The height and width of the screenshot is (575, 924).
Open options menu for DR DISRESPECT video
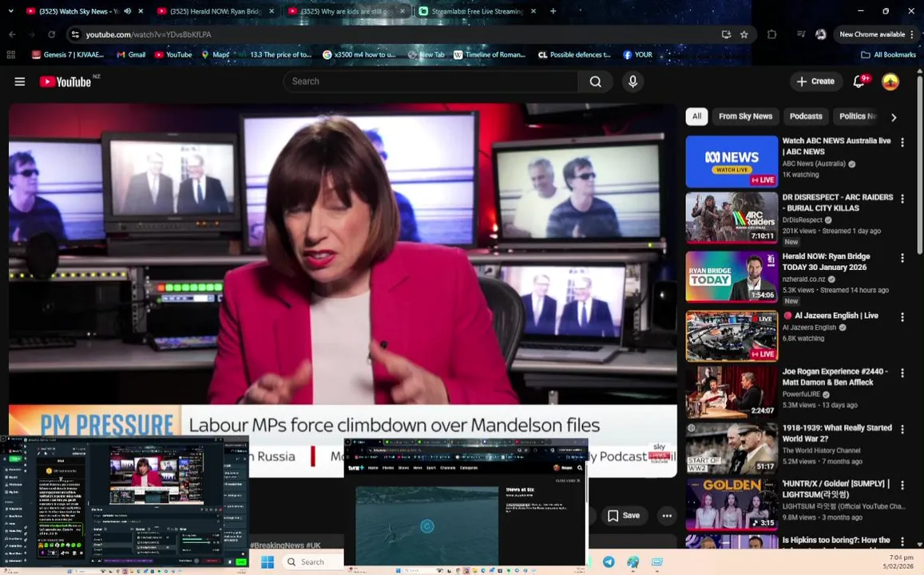coord(902,199)
